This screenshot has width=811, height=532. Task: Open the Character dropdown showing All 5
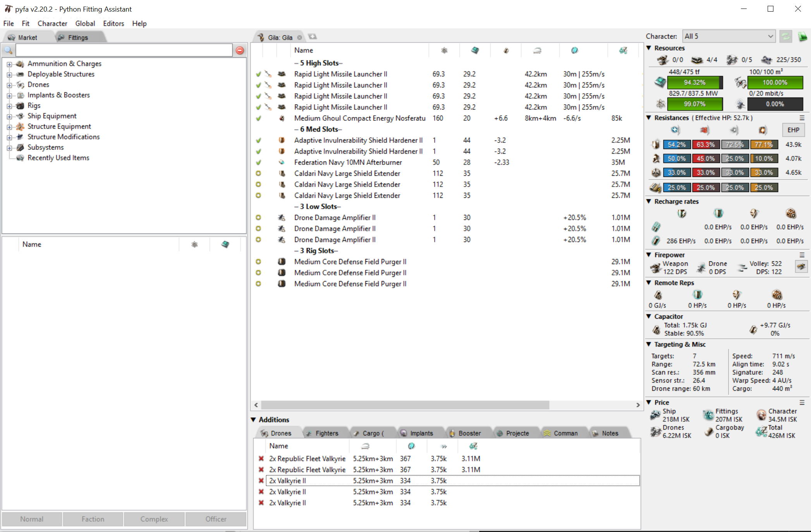[x=729, y=36]
